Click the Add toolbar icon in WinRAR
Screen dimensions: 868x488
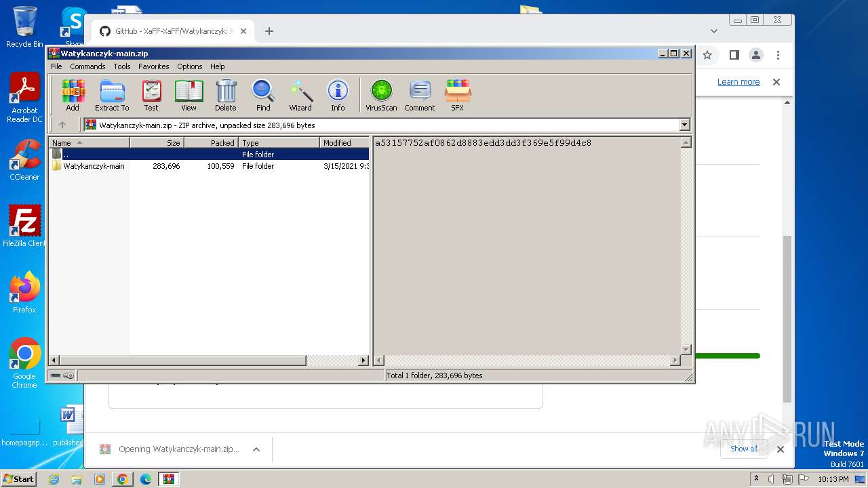tap(73, 96)
